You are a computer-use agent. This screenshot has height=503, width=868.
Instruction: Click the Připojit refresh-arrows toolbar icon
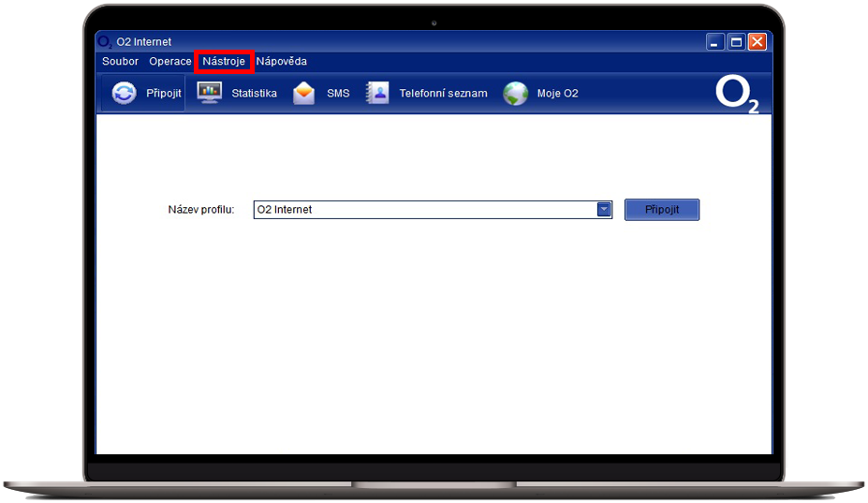tap(124, 94)
